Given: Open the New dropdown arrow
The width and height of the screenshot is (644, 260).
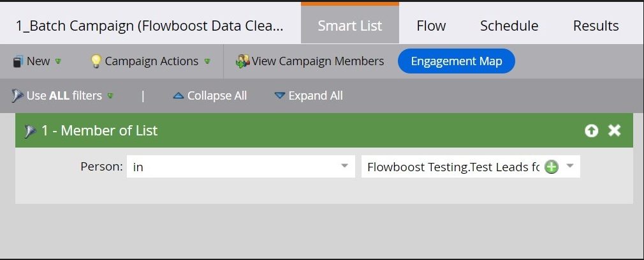Looking at the screenshot, I should 58,61.
